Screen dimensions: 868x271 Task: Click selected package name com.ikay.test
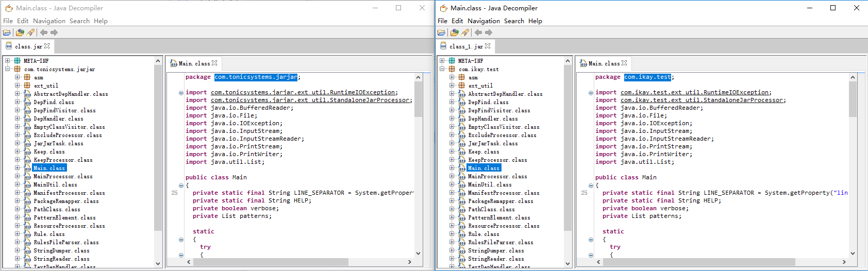pos(647,77)
